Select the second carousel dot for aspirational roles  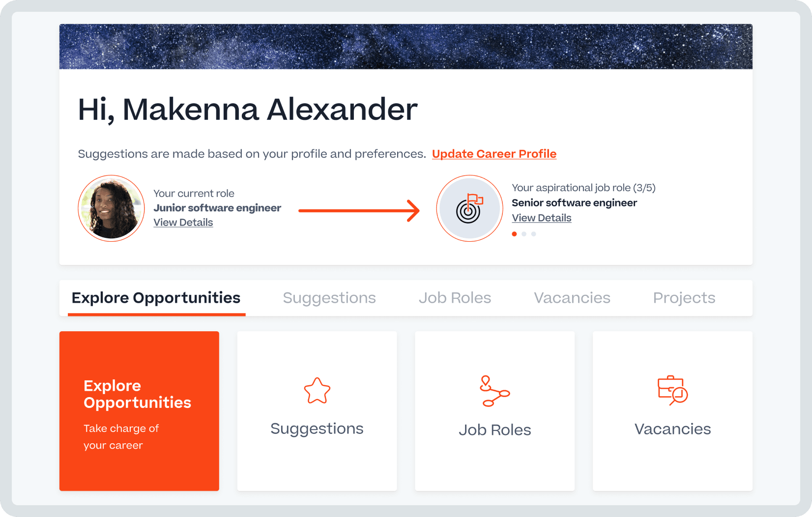tap(524, 234)
